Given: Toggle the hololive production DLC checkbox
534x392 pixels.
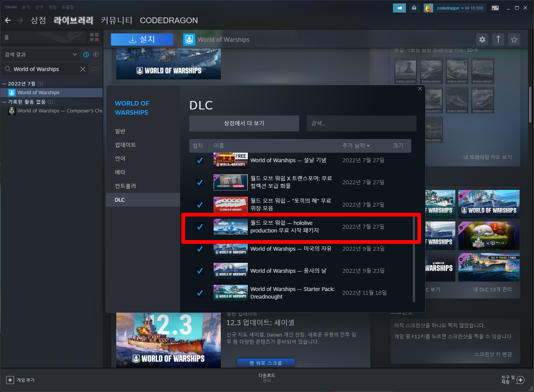Looking at the screenshot, I should pos(200,227).
